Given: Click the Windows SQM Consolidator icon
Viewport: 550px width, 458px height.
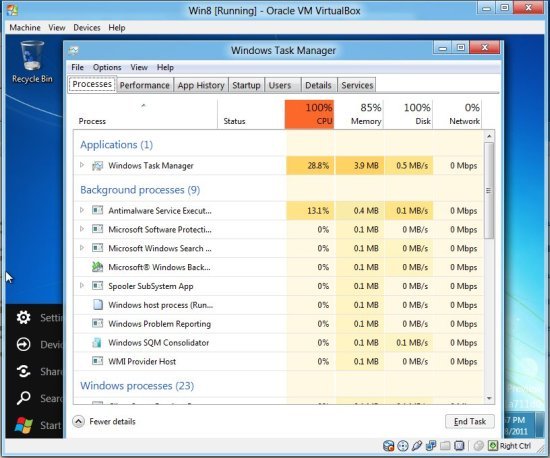Looking at the screenshot, I should (x=97, y=342).
